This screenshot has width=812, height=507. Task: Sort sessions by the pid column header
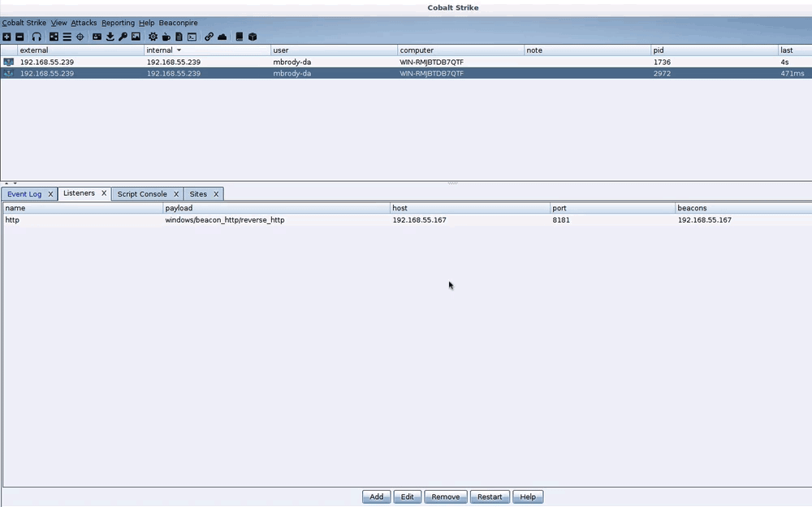tap(714, 50)
